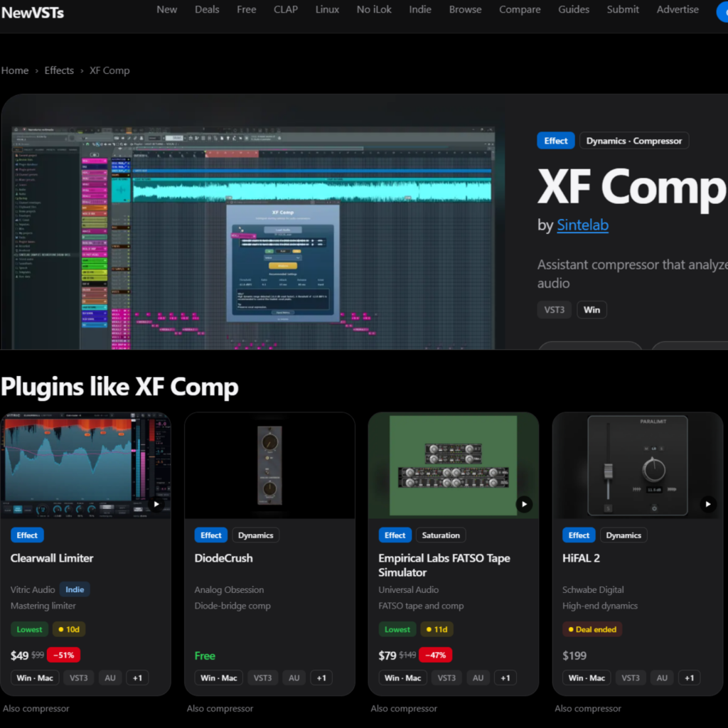Click the VST3 format badge under XF Comp
This screenshot has height=728, width=728.
555,310
